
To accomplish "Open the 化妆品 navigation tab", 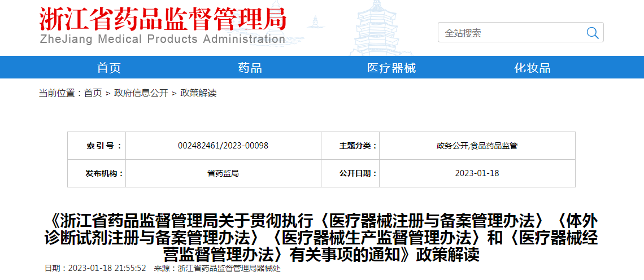I will pos(532,68).
